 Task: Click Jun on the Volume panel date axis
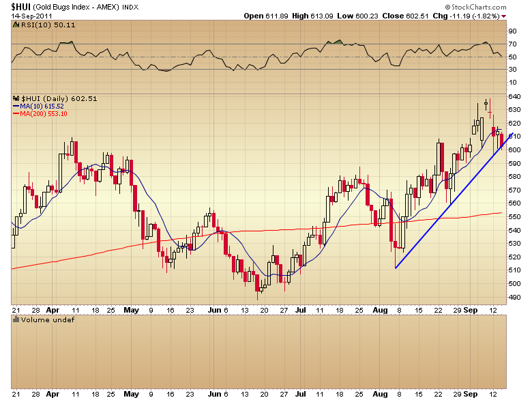click(214, 395)
